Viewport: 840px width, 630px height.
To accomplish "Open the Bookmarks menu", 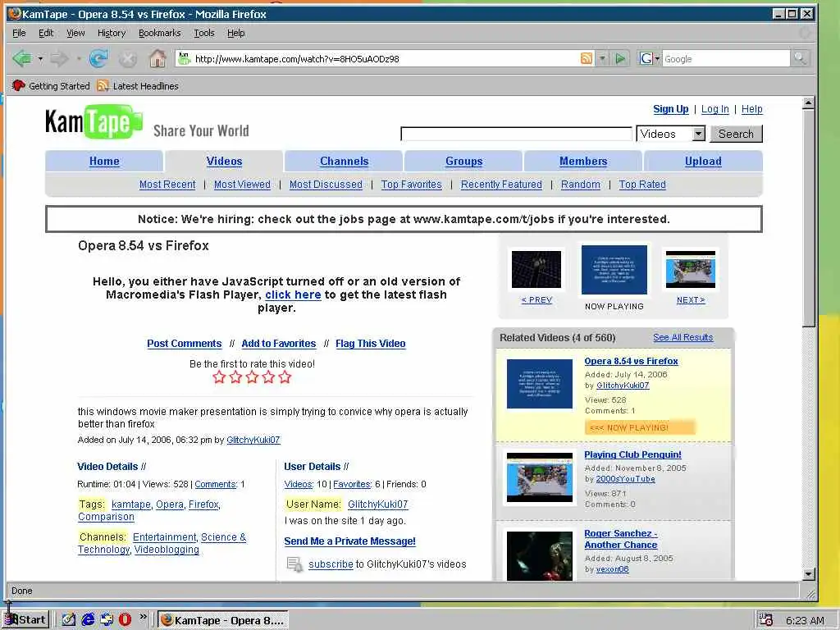I will (x=160, y=33).
